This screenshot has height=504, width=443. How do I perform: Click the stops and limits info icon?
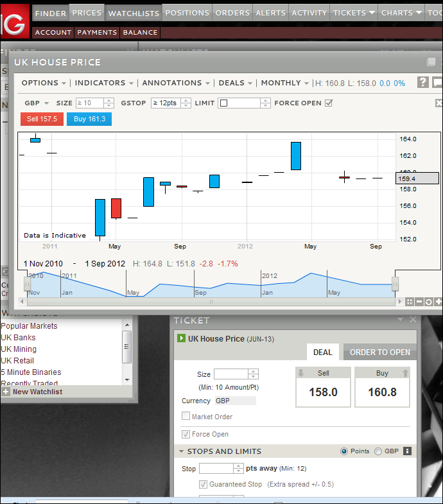point(407,451)
